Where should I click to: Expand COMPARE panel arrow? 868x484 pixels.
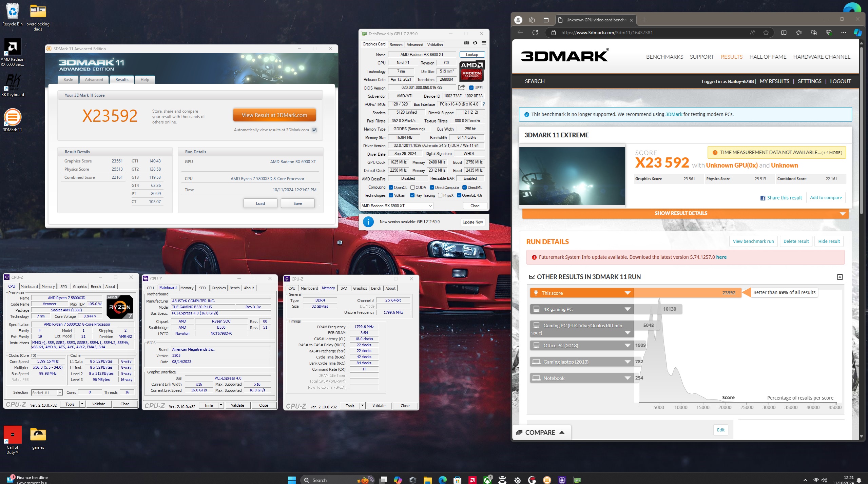[x=562, y=433]
